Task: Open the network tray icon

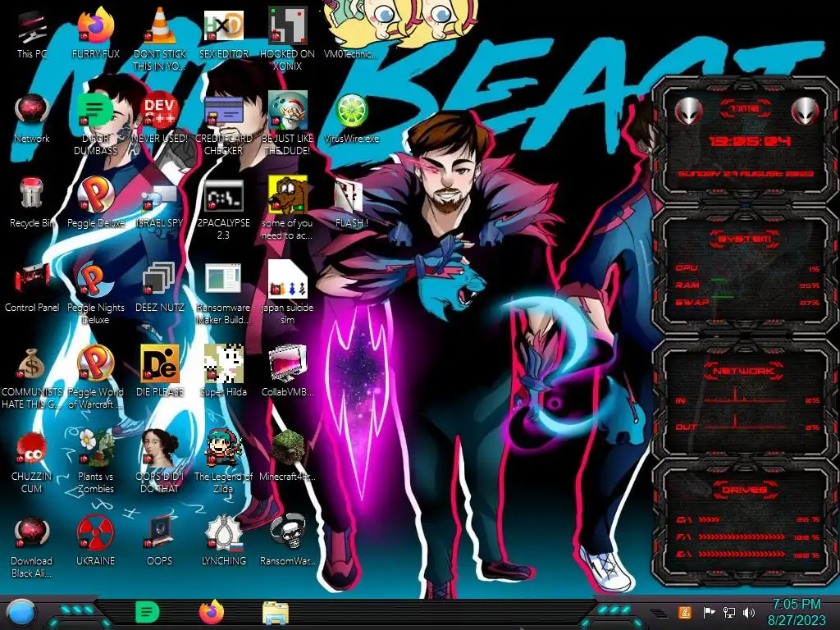Action: (729, 612)
